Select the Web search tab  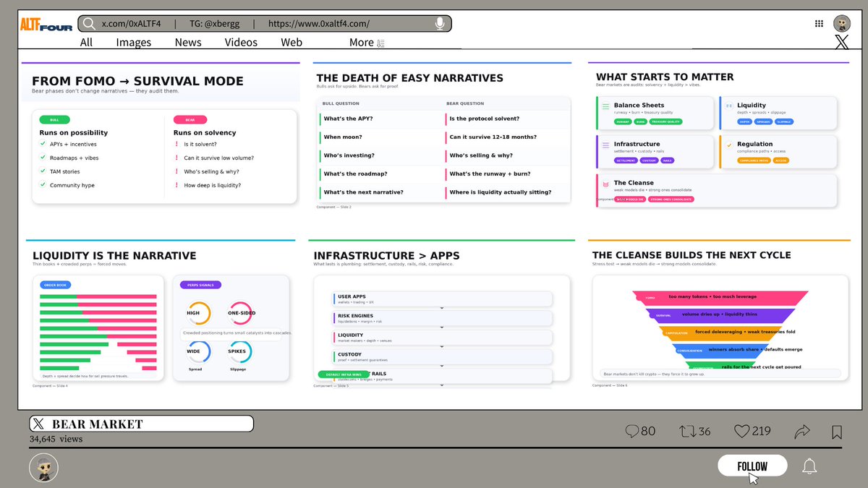[x=292, y=42]
